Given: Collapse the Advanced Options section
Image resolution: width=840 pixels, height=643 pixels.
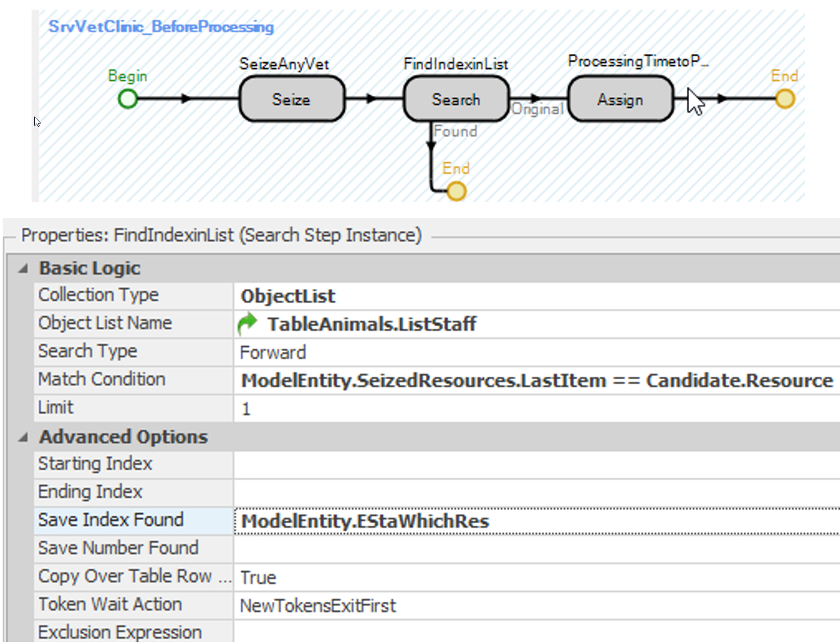Looking at the screenshot, I should (x=22, y=437).
